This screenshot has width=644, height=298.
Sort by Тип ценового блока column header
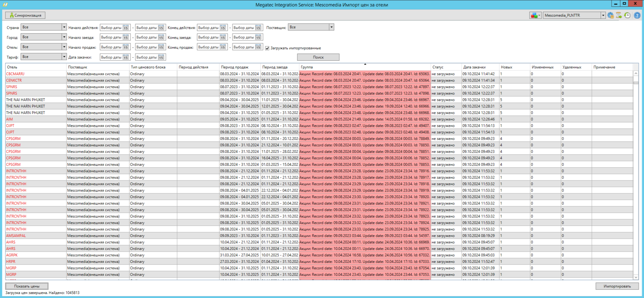153,67
